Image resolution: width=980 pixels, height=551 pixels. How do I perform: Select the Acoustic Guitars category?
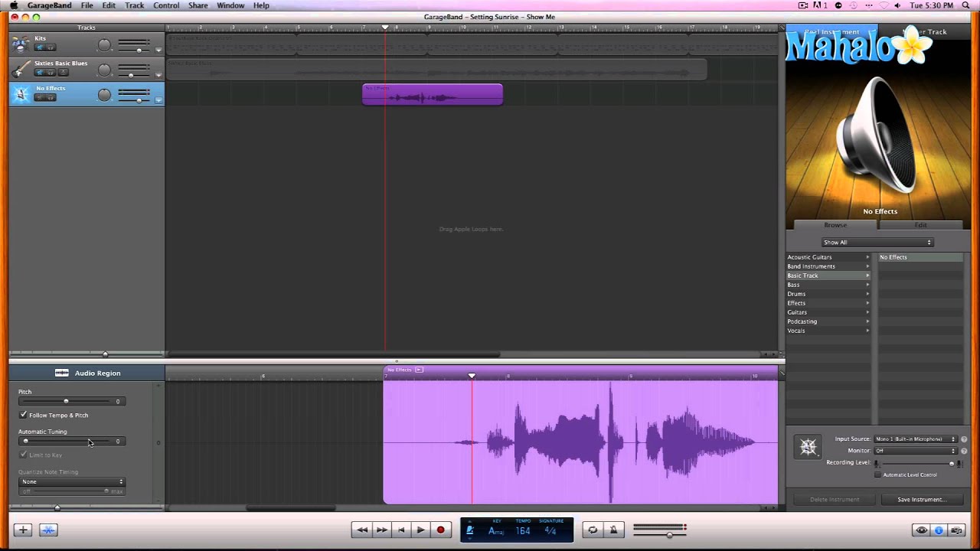(828, 257)
